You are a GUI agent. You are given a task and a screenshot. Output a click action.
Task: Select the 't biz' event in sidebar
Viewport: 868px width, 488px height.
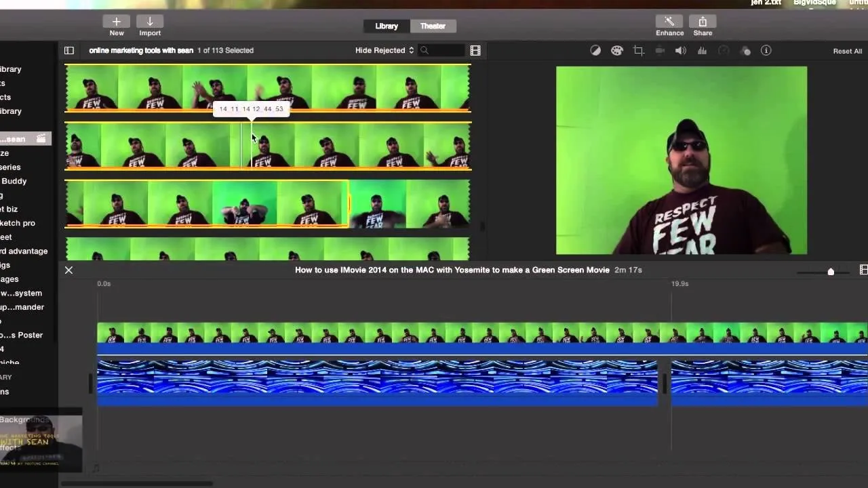[9, 209]
